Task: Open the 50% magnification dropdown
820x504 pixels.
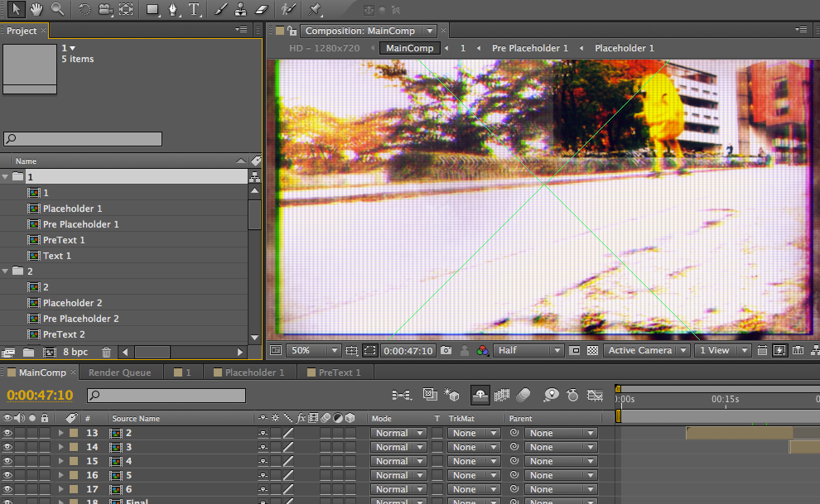Action: click(312, 351)
